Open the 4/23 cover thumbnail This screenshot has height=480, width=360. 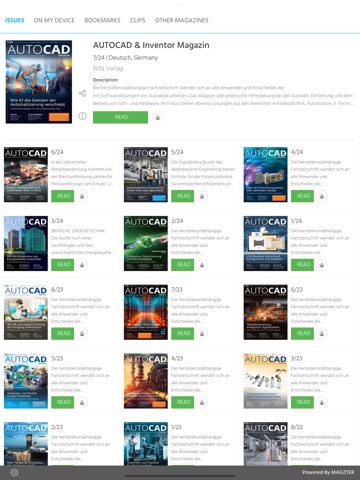[x=146, y=381]
